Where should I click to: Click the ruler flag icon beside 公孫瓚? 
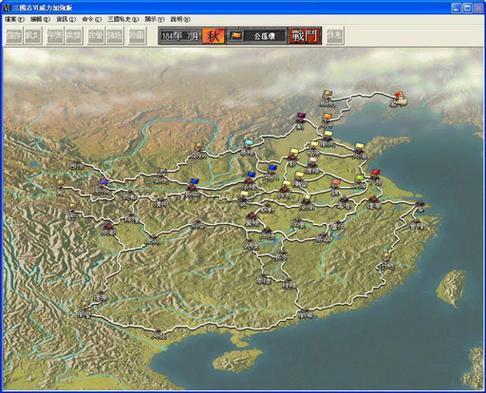[236, 36]
